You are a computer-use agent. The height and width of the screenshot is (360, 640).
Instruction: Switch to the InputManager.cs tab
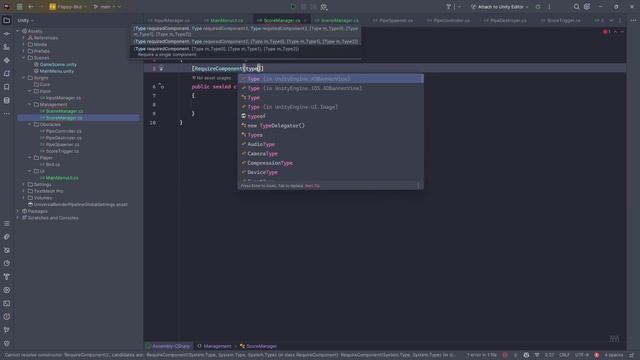169,20
